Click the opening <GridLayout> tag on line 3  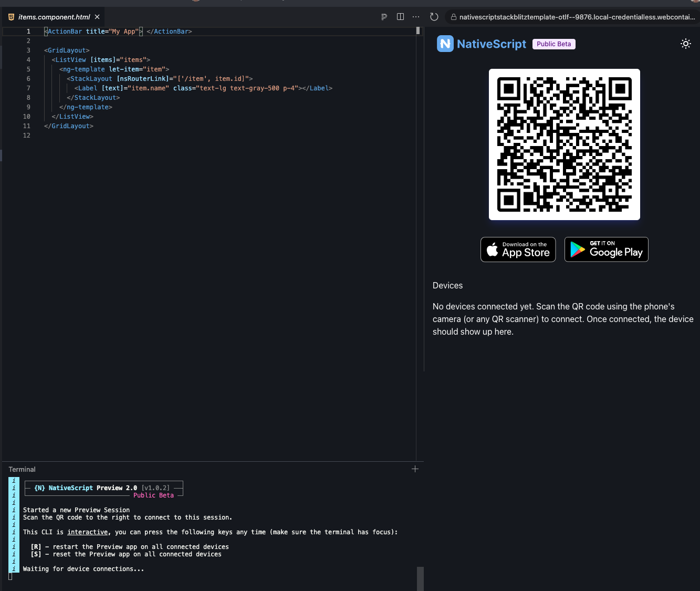(x=67, y=50)
